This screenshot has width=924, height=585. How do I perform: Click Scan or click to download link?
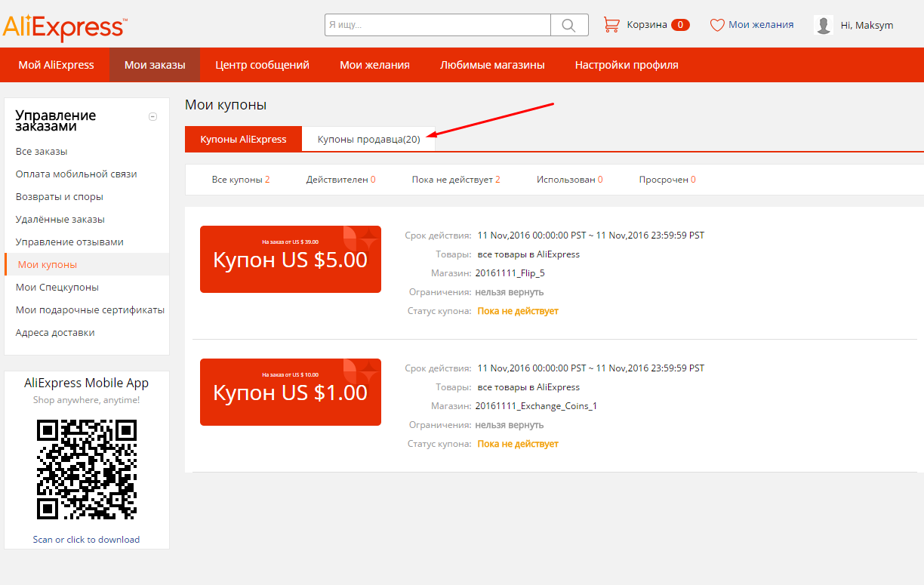click(86, 539)
